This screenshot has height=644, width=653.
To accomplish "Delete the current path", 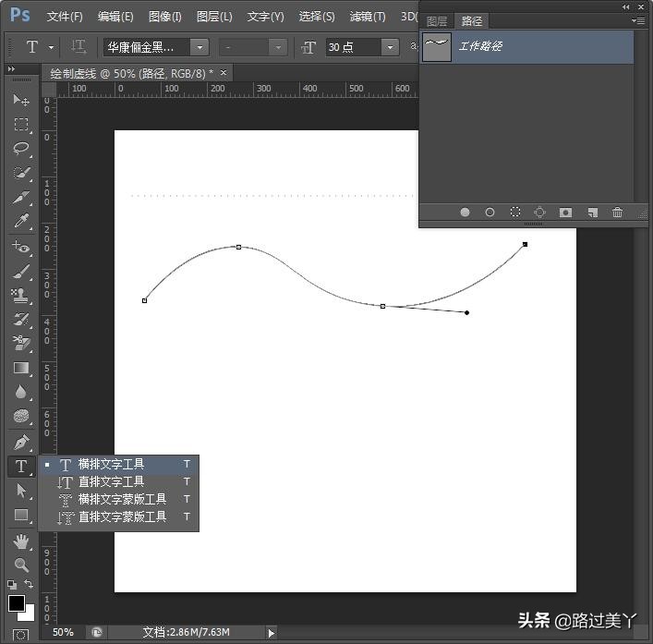I will (617, 212).
